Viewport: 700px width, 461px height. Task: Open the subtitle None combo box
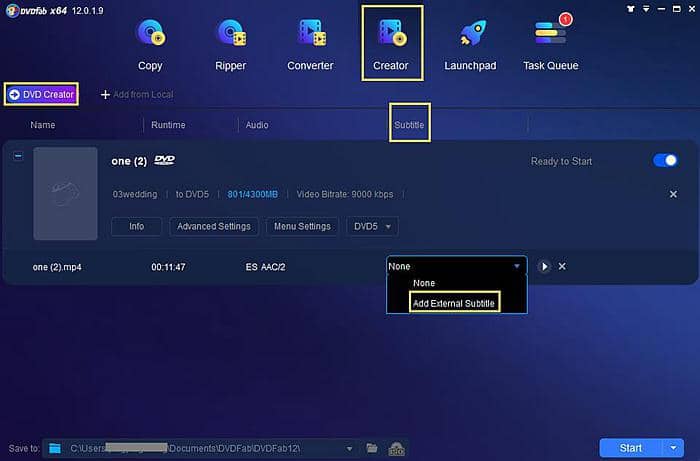pos(456,266)
